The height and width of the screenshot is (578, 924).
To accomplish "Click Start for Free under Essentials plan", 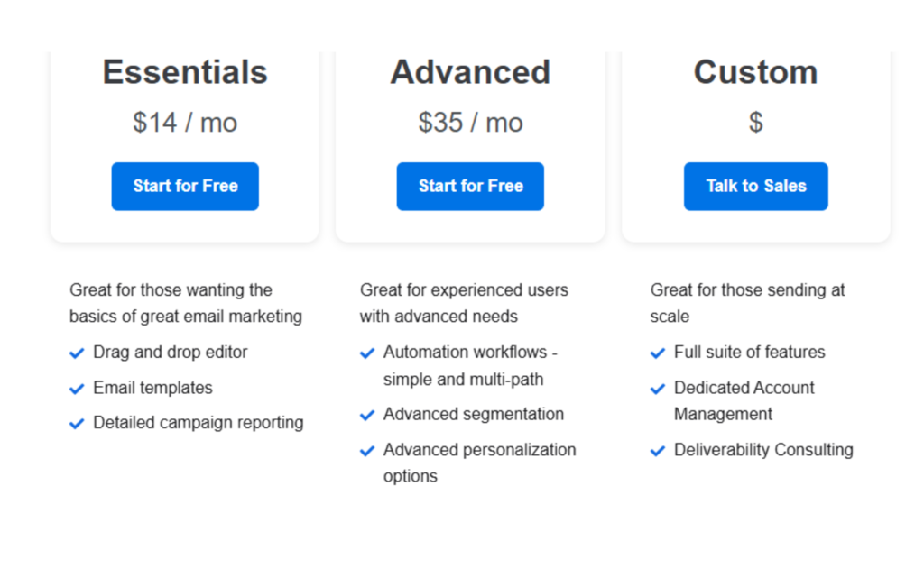I will (185, 187).
